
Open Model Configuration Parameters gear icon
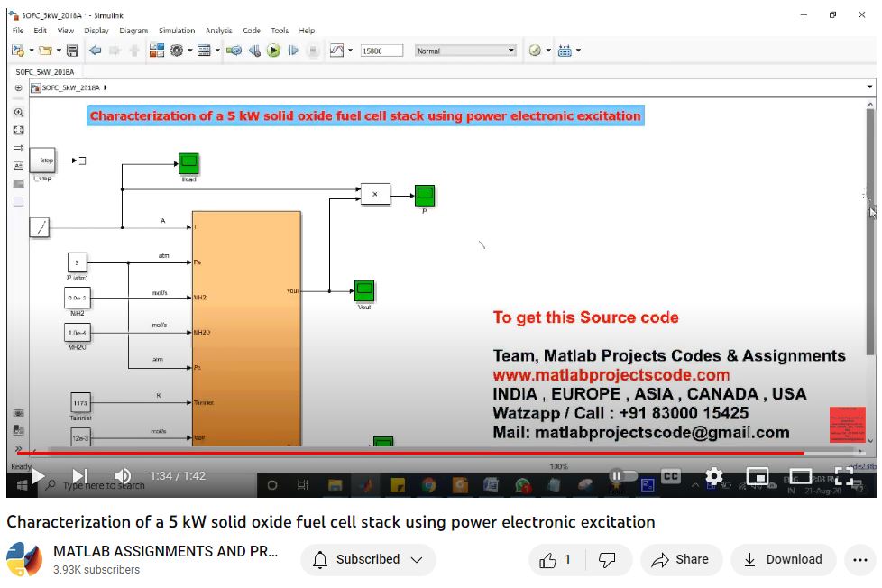(177, 51)
